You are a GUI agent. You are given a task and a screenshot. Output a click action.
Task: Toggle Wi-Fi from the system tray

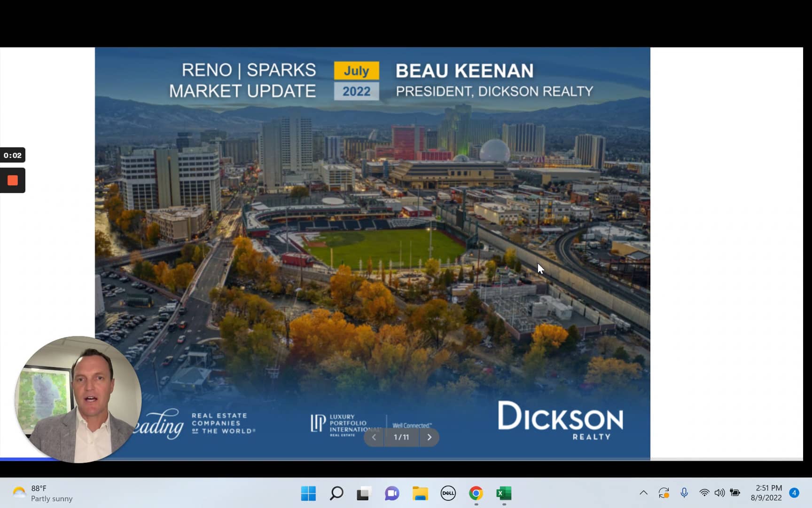pos(704,493)
